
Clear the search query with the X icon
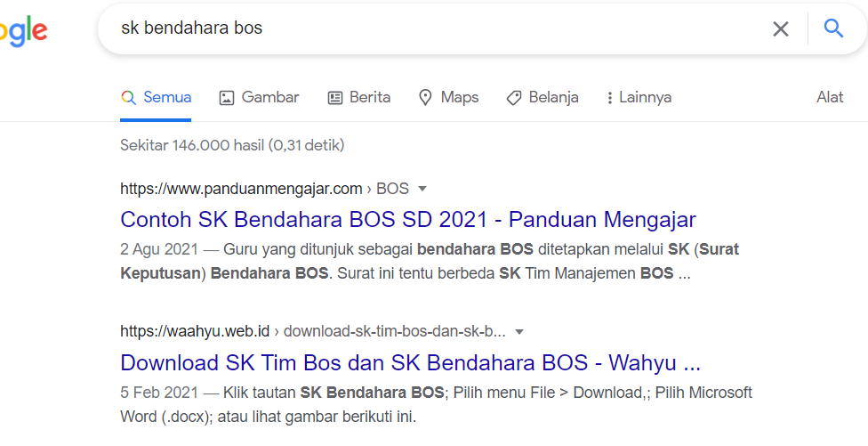(780, 28)
